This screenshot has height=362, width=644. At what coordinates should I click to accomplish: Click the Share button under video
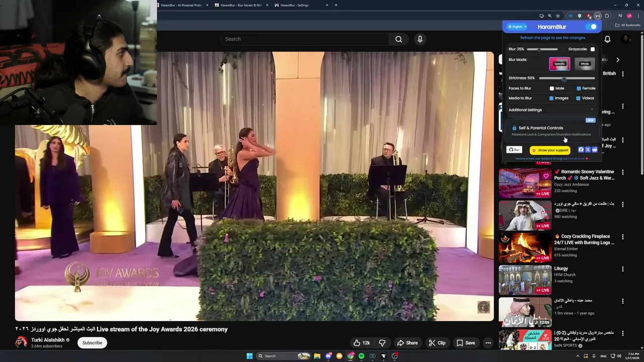(407, 343)
